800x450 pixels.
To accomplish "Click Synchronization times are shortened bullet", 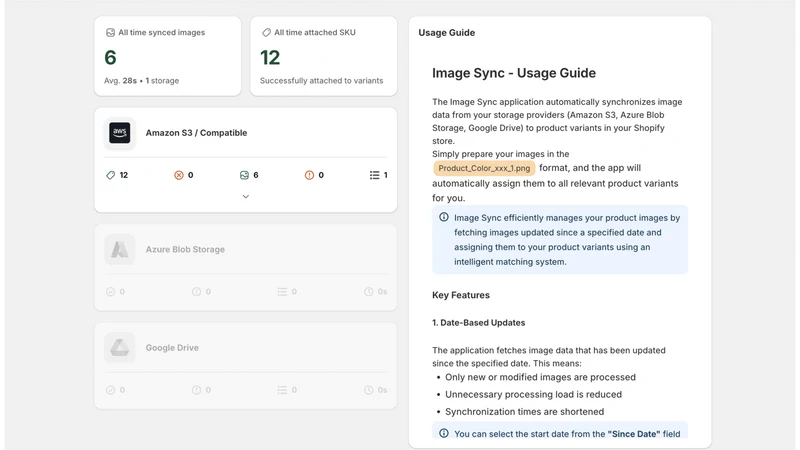I will pos(524,412).
